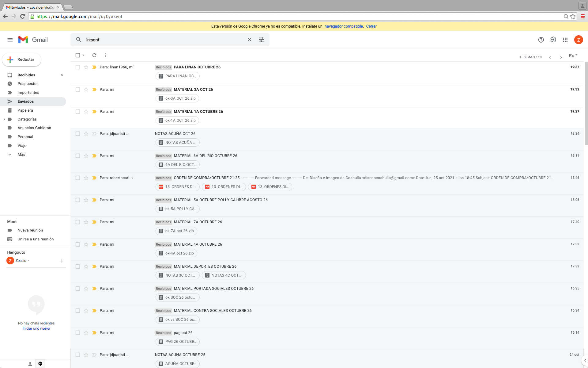Open the first 13_ORDENES DI PDF attachment
Image resolution: width=588 pixels, height=368 pixels.
(178, 187)
